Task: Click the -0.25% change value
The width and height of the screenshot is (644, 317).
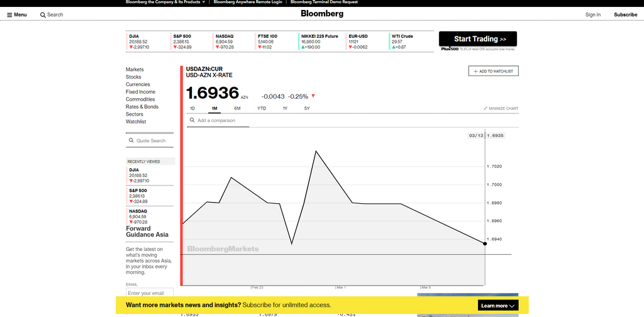Action: (298, 96)
